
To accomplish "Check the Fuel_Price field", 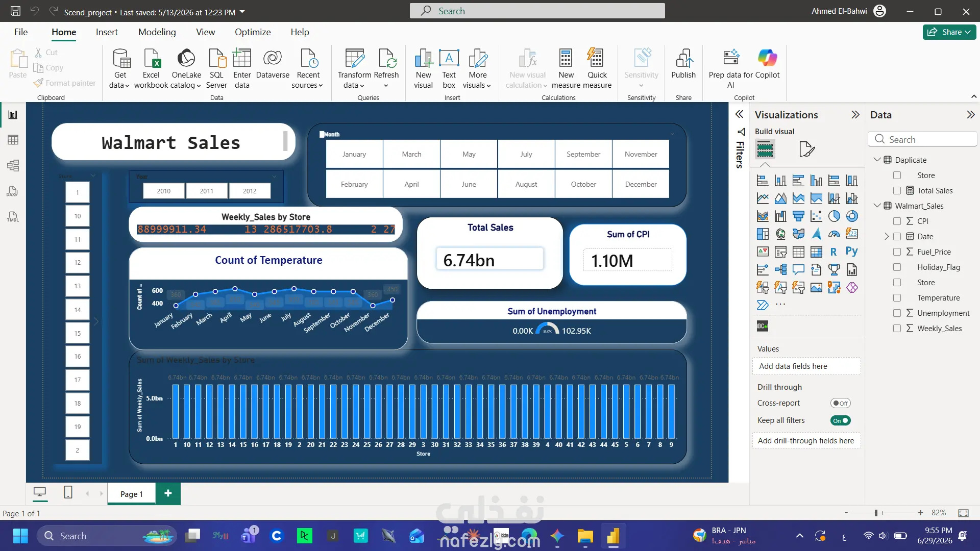I will [x=897, y=252].
